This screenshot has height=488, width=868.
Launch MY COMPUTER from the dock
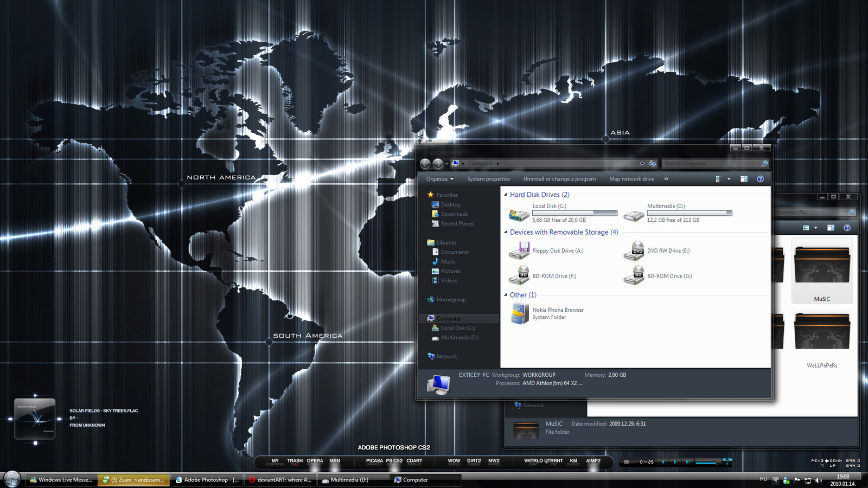[275, 462]
